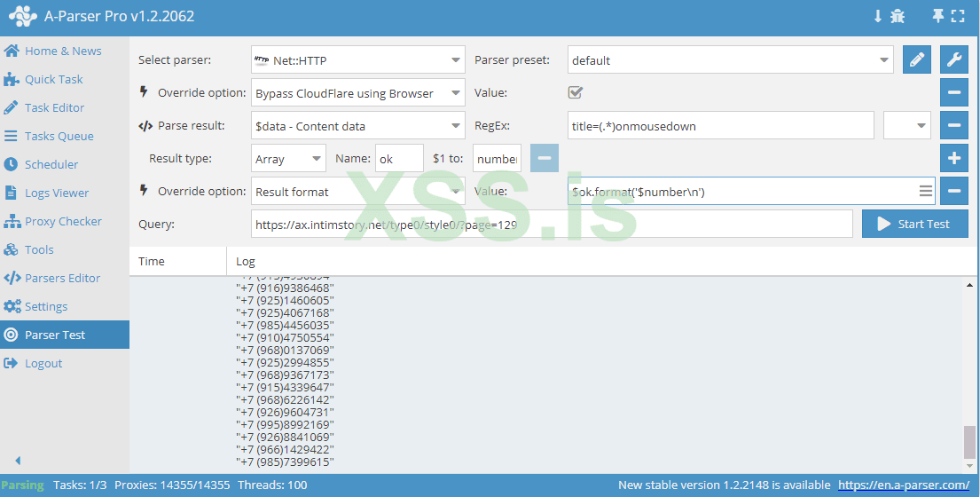Click Tasks: 1/3 status entry
The image size is (980, 497).
point(80,485)
